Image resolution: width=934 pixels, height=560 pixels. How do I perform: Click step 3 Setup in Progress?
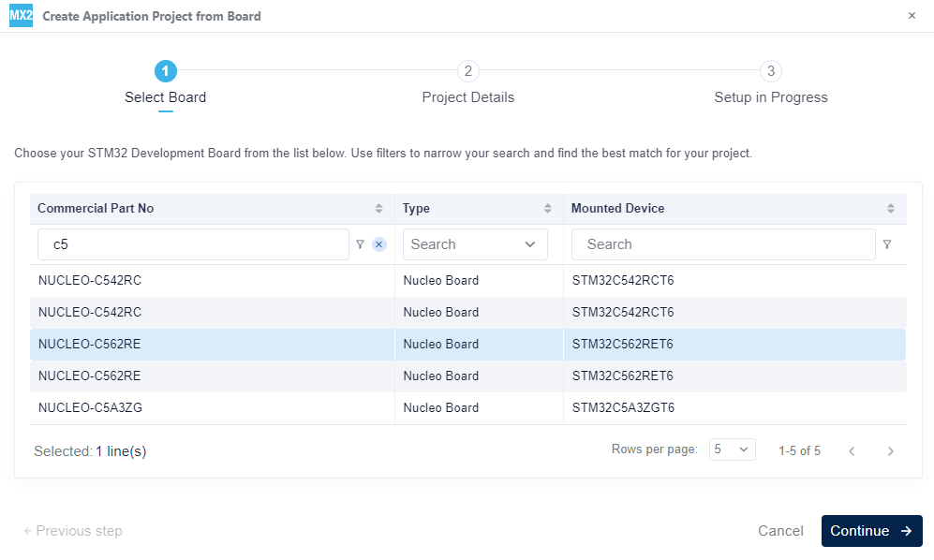pyautogui.click(x=770, y=72)
